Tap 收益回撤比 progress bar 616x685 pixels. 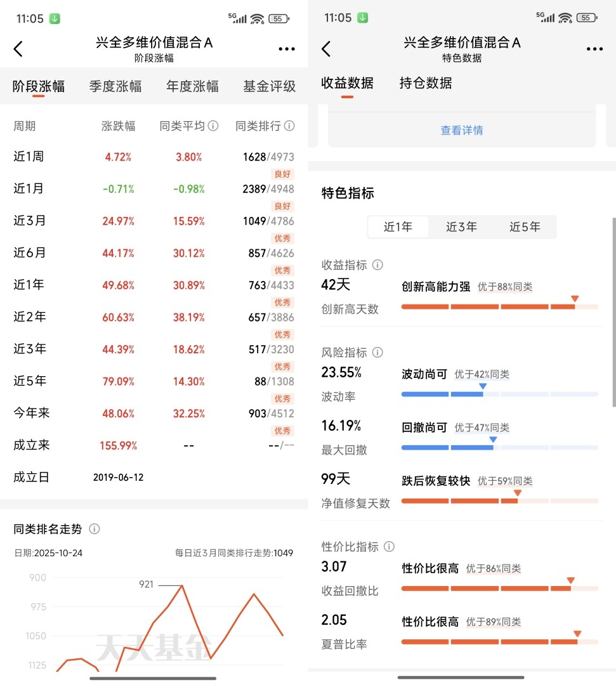coord(499,589)
